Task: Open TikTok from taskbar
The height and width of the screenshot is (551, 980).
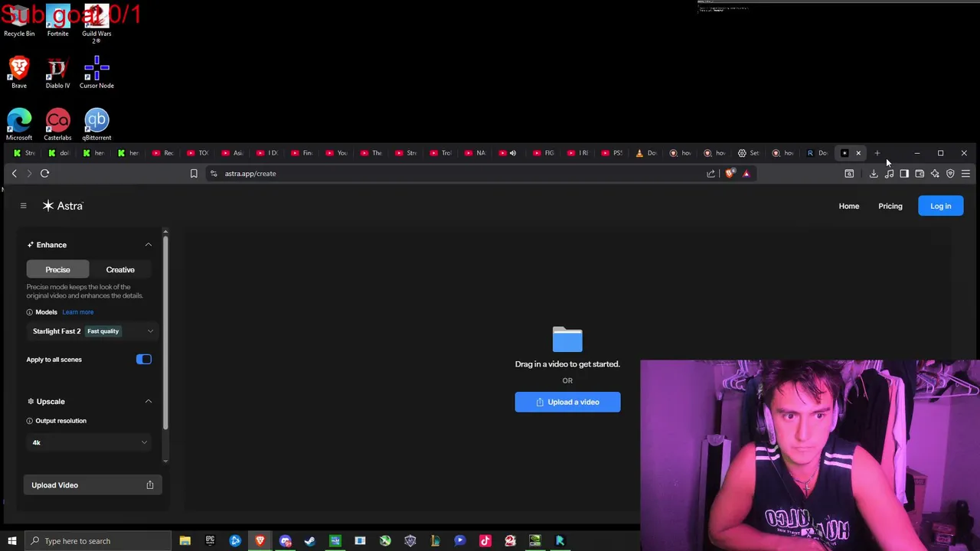Action: [485, 541]
